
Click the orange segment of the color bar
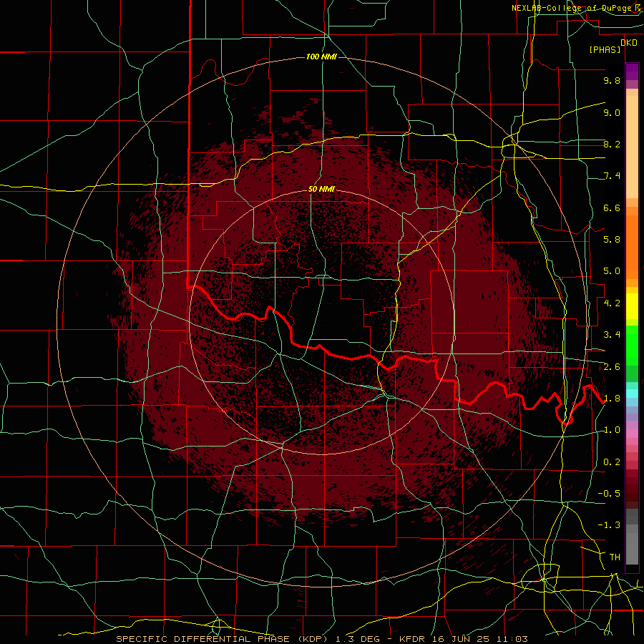click(632, 246)
